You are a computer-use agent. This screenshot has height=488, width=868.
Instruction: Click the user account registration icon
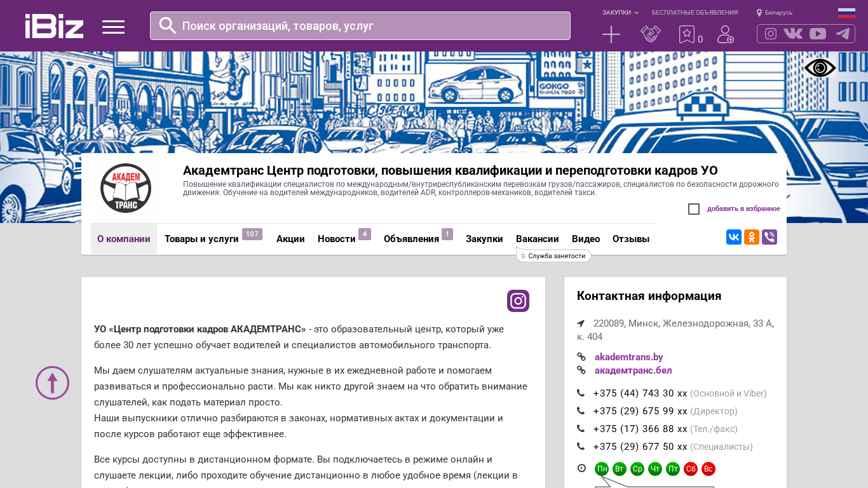coord(725,34)
